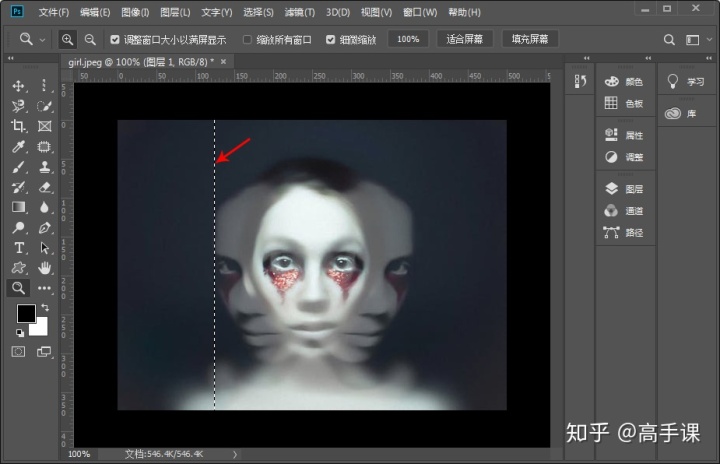Click the 填充屏幕 button
Screen dimensions: 720x464
[530, 40]
